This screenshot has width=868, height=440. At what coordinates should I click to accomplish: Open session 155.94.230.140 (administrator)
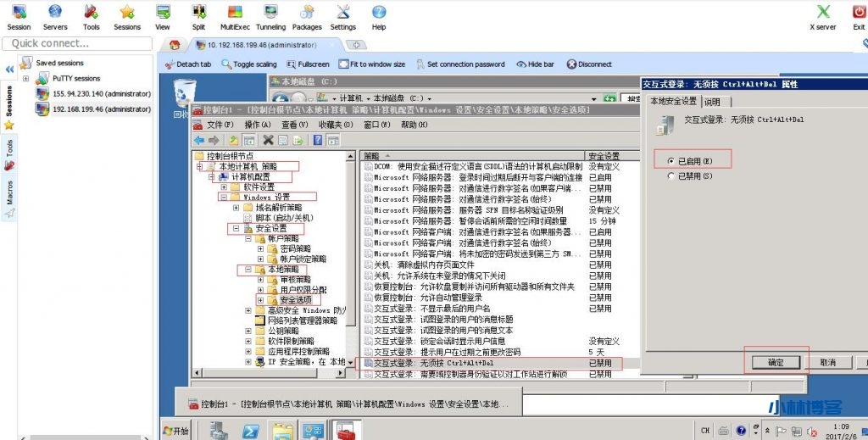(x=101, y=94)
